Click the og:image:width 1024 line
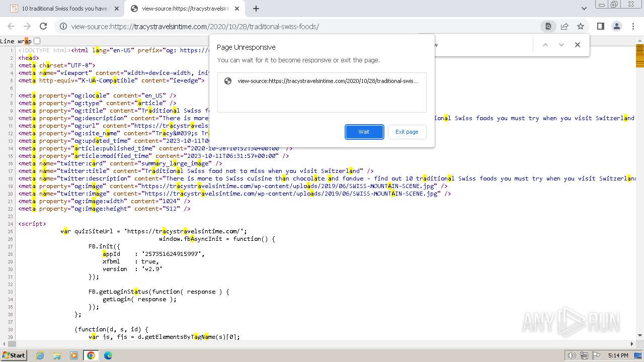 pyautogui.click(x=104, y=201)
